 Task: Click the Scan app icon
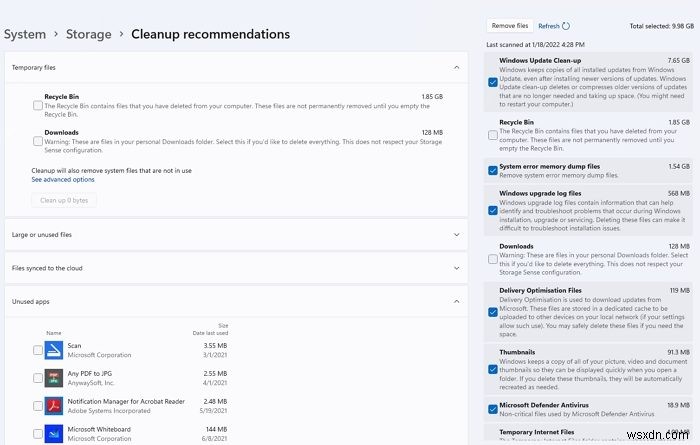pyautogui.click(x=52, y=350)
